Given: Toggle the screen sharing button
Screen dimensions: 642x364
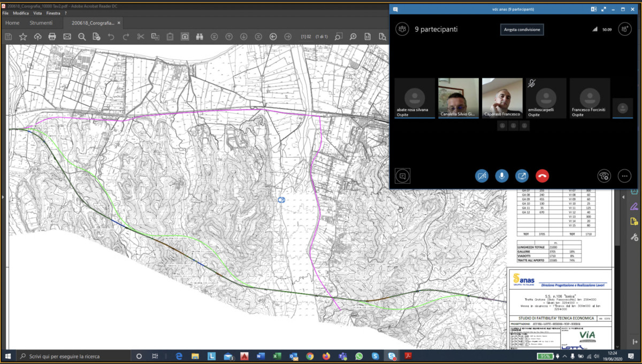Looking at the screenshot, I should 522,175.
